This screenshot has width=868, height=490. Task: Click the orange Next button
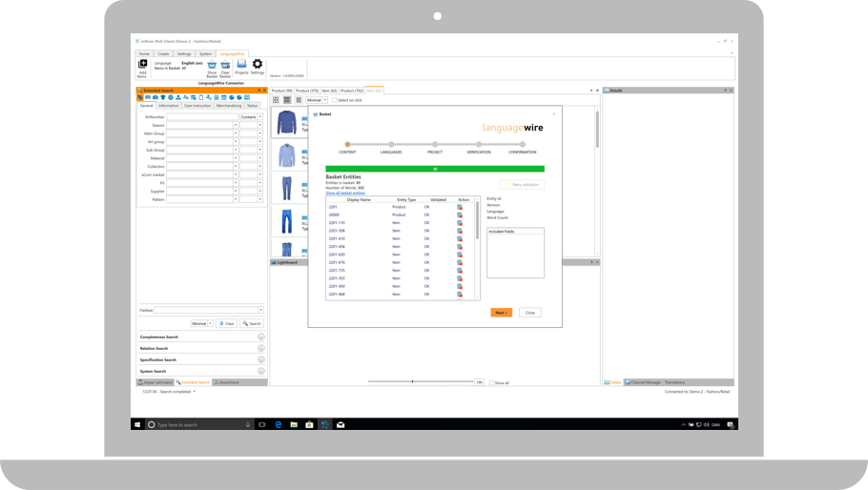(x=501, y=312)
